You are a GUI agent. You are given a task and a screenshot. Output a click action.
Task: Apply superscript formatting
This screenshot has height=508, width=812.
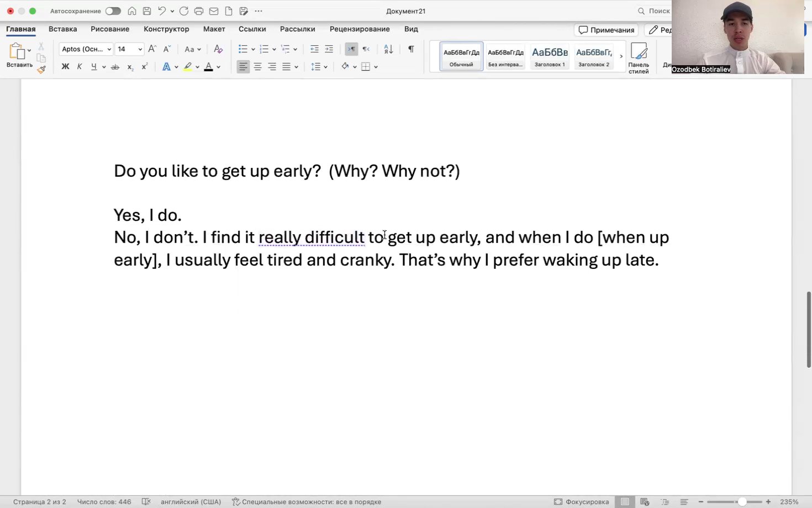144,66
